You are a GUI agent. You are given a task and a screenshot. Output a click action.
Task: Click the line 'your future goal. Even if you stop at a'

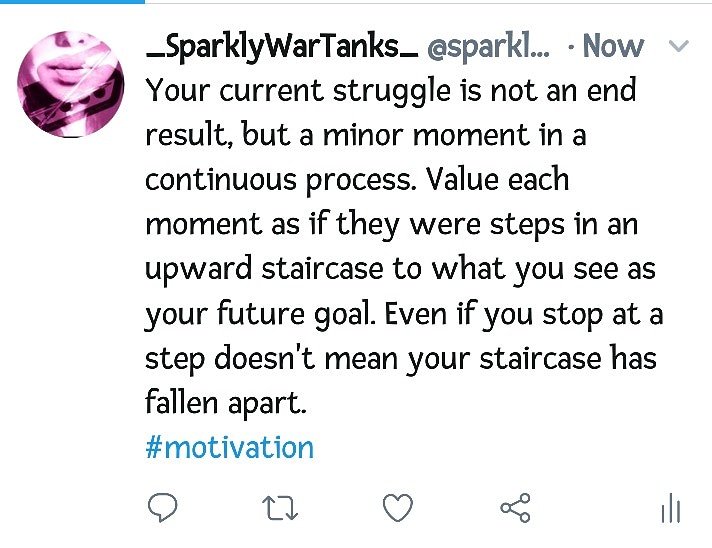(x=404, y=314)
